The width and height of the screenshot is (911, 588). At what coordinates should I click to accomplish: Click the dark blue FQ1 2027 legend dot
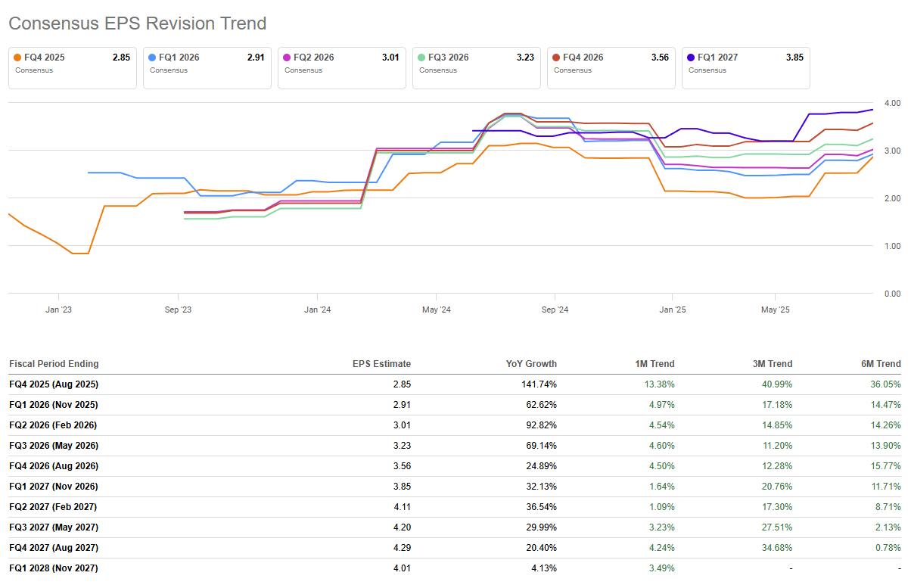click(x=692, y=58)
